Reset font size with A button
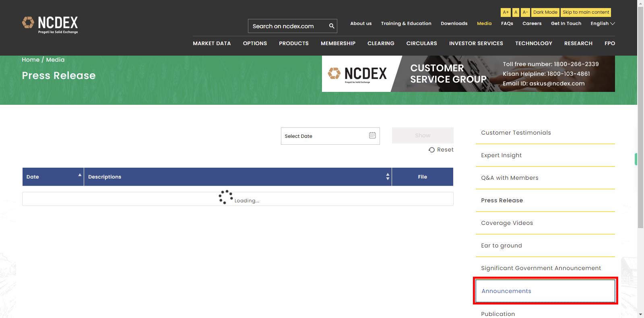The height and width of the screenshot is (318, 644). point(516,12)
